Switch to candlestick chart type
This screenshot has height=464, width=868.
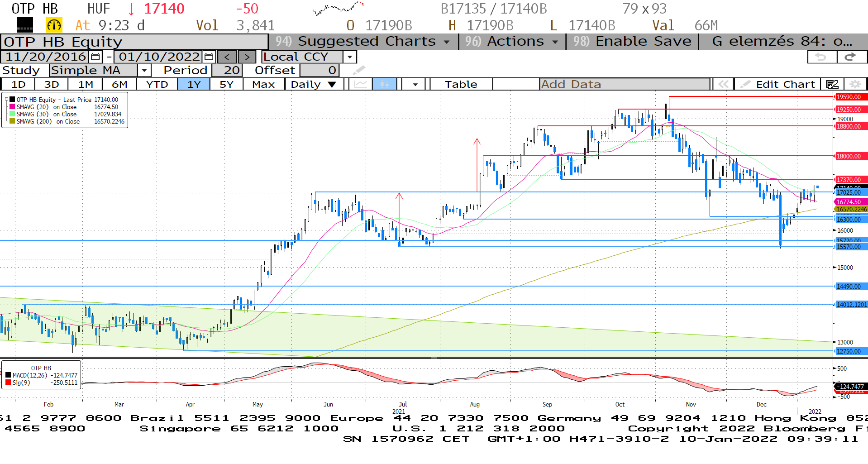[x=385, y=84]
